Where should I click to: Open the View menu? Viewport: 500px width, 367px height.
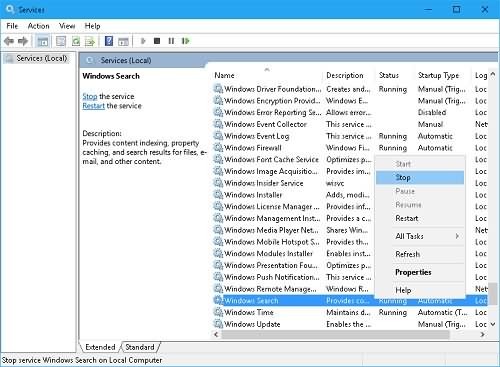coord(67,26)
